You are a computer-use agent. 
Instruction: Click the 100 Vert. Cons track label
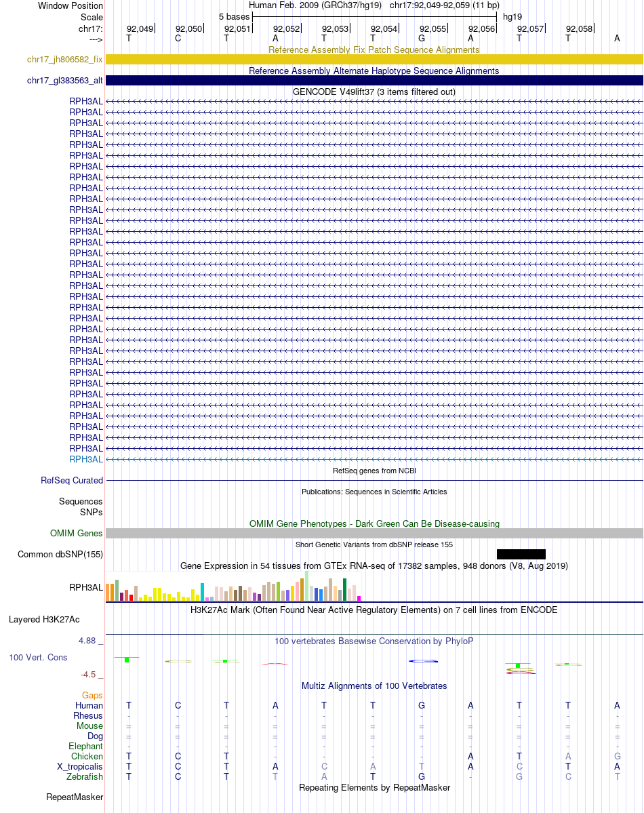pos(38,658)
